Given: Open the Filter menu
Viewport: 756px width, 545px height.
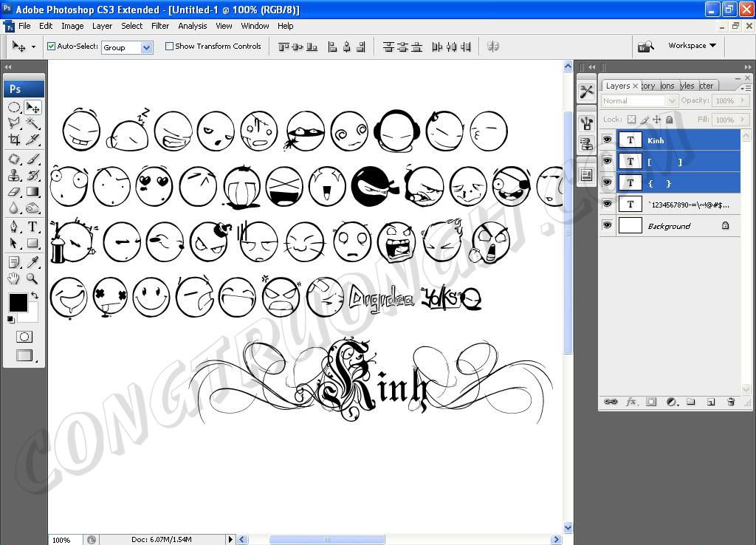Looking at the screenshot, I should coord(160,26).
